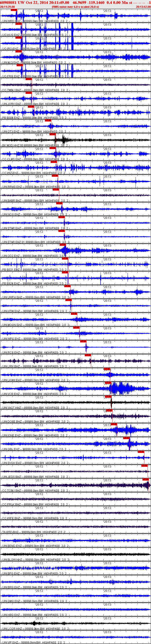Click the end time label 20:13:42.00
This screenshot has width=151, height=644.
pyautogui.click(x=143, y=7)
